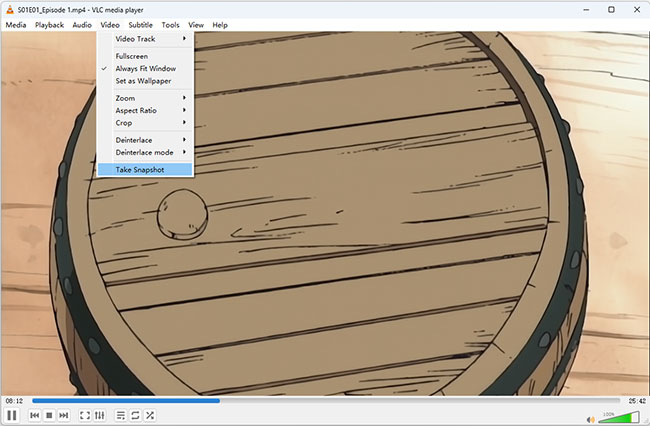The image size is (650, 426).
Task: Expand the Deinterlace submenu
Action: pos(145,140)
